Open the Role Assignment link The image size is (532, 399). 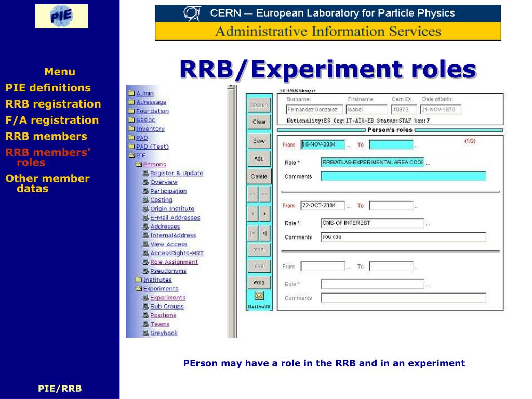(x=174, y=262)
